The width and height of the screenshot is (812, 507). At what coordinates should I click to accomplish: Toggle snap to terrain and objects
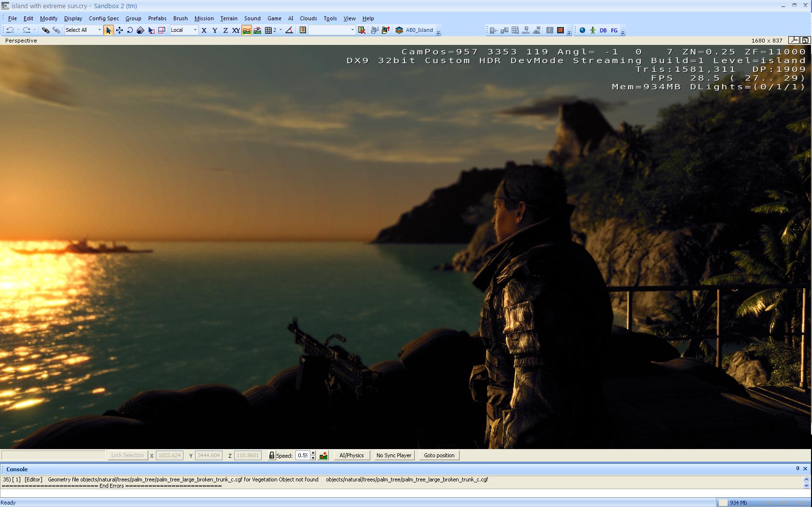(257, 30)
